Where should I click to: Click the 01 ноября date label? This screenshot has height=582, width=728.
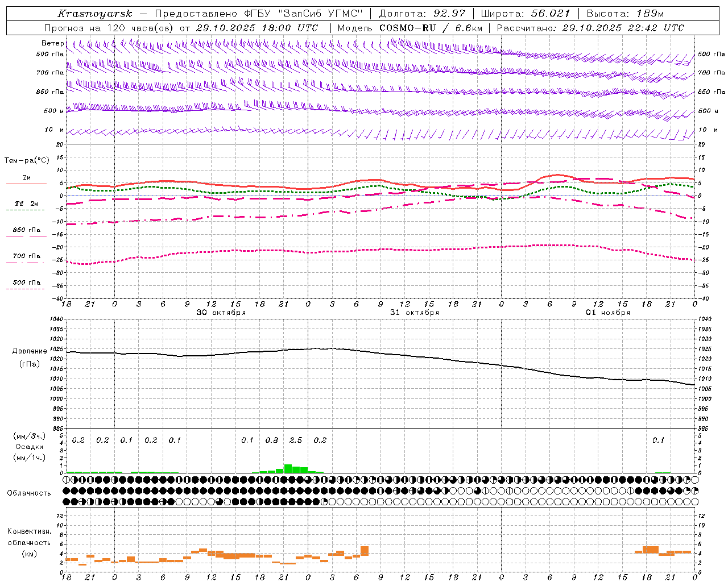pyautogui.click(x=608, y=313)
